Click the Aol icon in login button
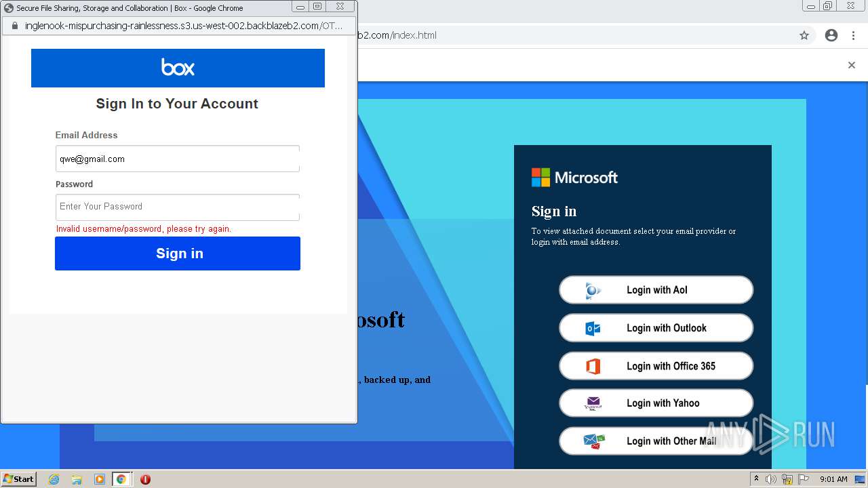 (x=593, y=291)
